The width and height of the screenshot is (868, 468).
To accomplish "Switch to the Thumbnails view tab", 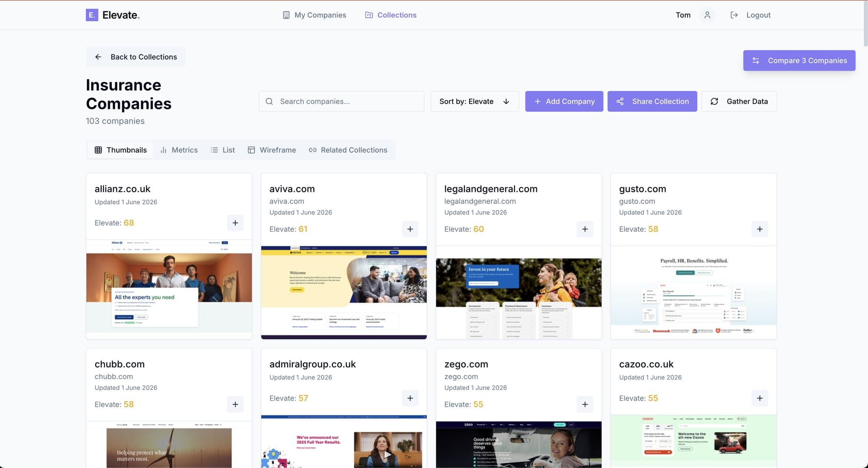I will pos(121,150).
